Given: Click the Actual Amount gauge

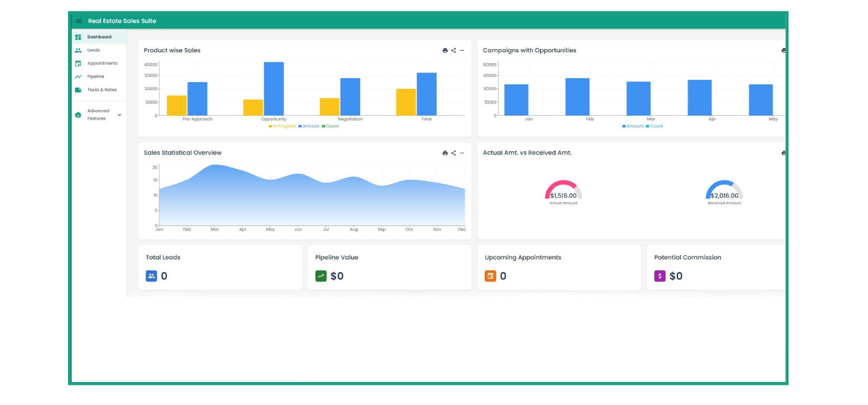Looking at the screenshot, I should (x=562, y=191).
